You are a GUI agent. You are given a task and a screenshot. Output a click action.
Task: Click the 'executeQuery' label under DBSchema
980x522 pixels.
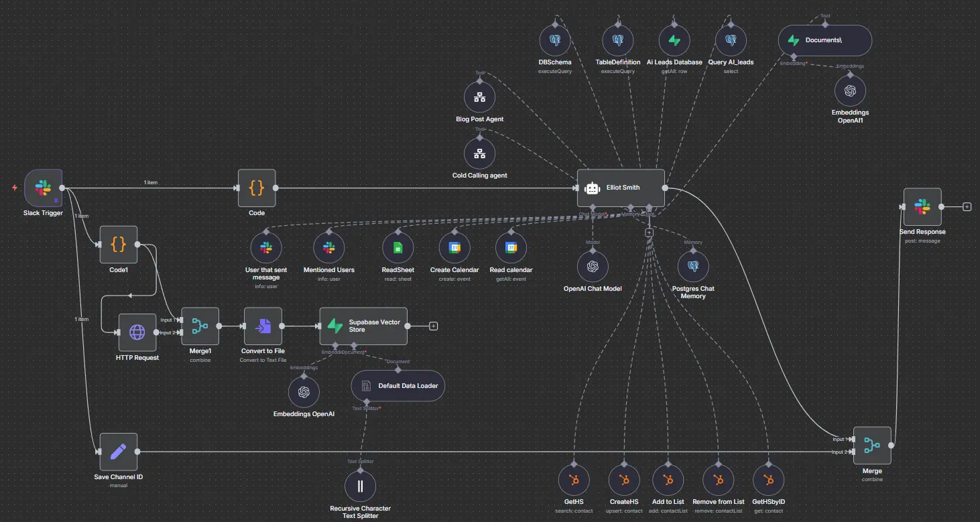click(x=555, y=71)
